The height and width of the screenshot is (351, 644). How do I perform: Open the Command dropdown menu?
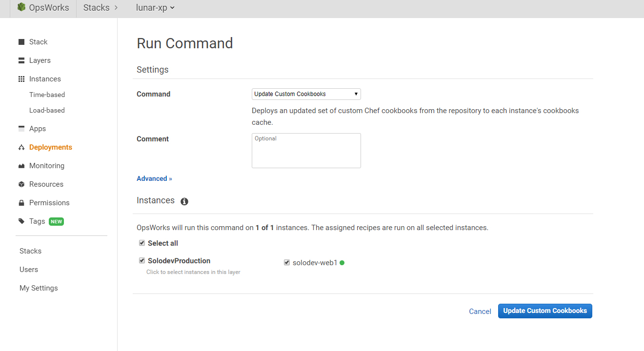click(306, 94)
